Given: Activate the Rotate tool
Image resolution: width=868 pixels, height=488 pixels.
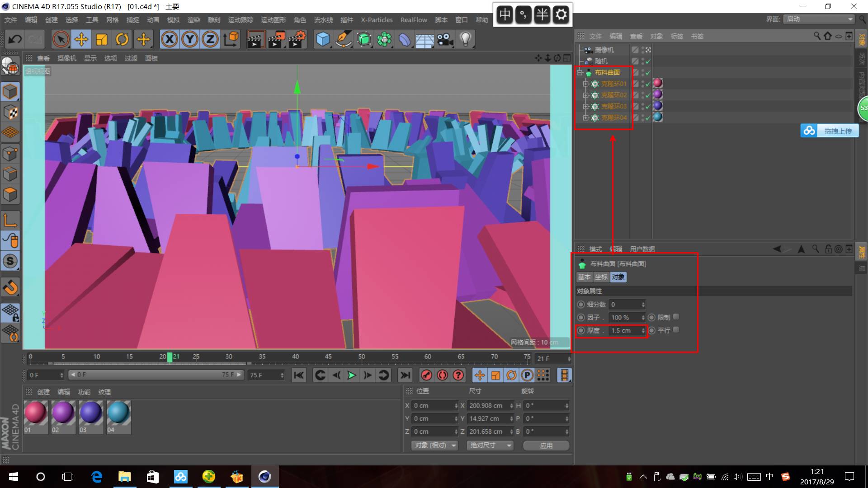Looking at the screenshot, I should pos(122,39).
